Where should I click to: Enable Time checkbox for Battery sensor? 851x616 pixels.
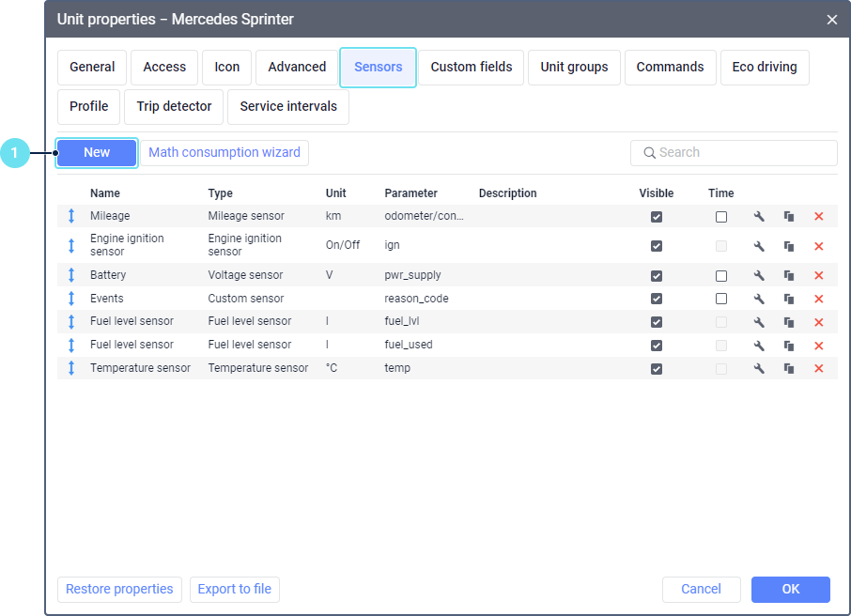tap(720, 276)
